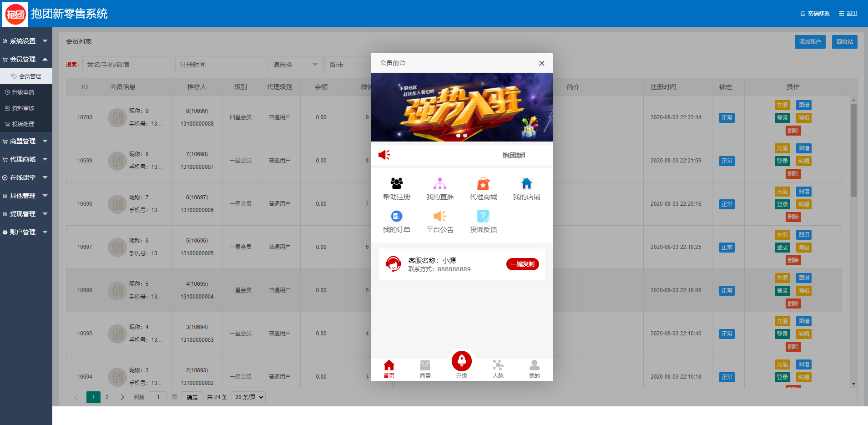Click the 添加账户 button

click(x=810, y=41)
